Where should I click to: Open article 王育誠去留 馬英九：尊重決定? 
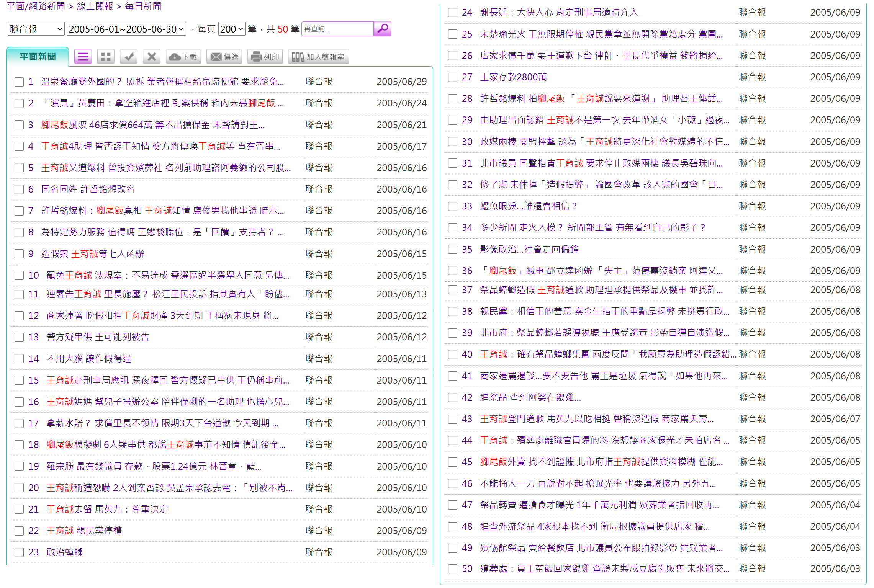pyautogui.click(x=107, y=509)
